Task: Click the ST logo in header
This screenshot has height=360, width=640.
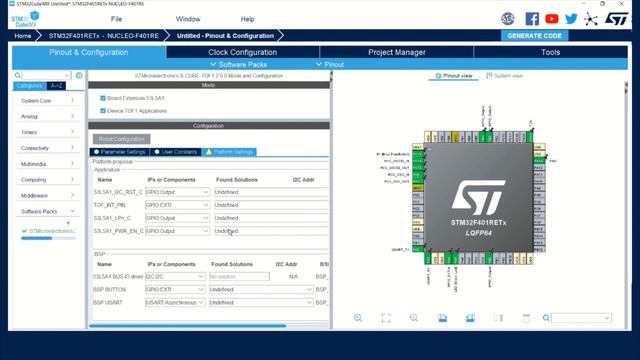Action: click(616, 18)
